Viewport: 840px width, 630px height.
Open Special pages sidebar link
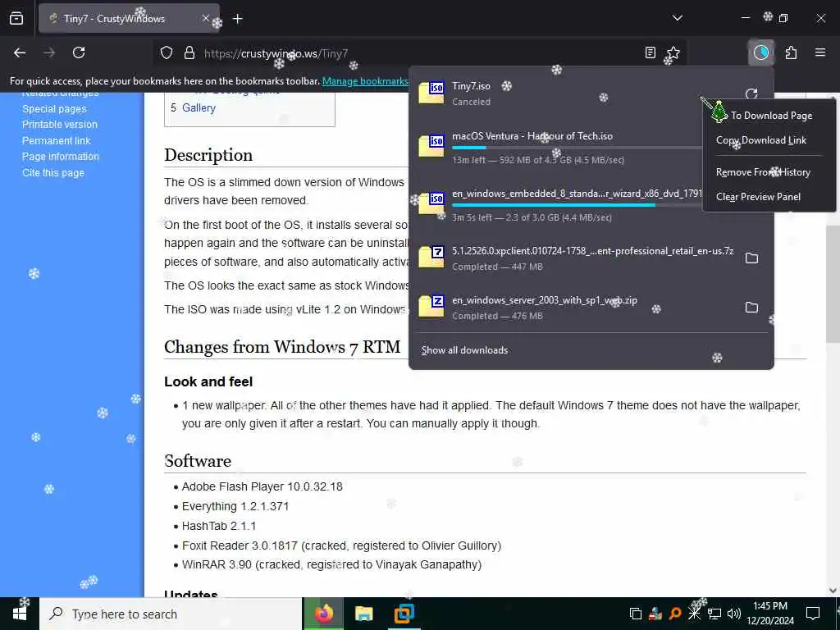coord(54,109)
